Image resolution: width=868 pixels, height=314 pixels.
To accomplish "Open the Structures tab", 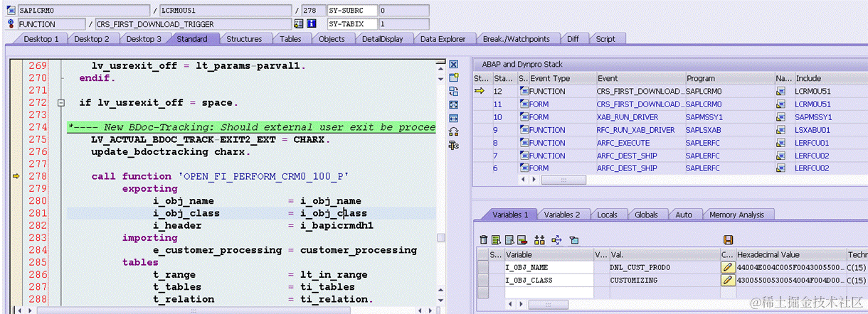I will click(244, 39).
